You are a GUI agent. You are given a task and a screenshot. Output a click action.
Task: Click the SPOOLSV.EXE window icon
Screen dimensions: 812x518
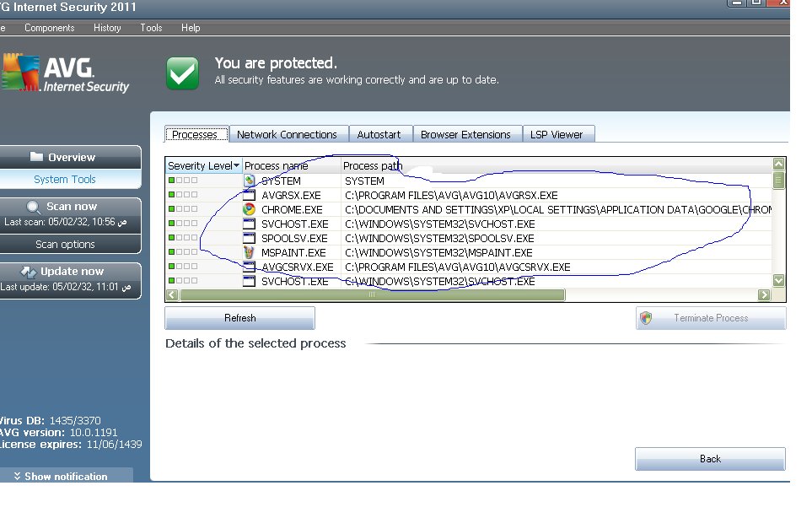249,238
